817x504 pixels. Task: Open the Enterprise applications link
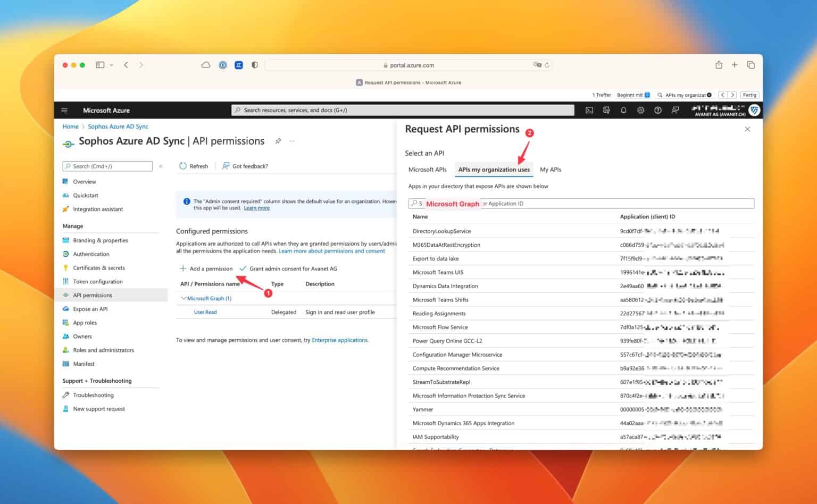pyautogui.click(x=339, y=340)
